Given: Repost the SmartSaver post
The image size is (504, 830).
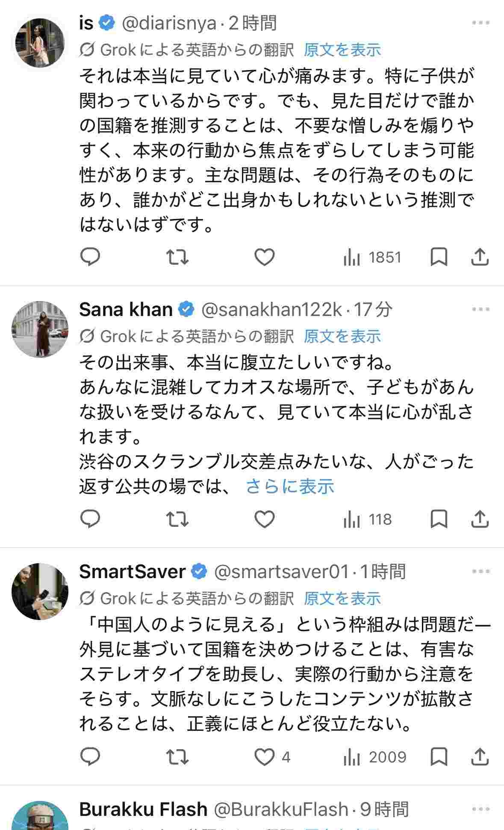Looking at the screenshot, I should pyautogui.click(x=177, y=757).
